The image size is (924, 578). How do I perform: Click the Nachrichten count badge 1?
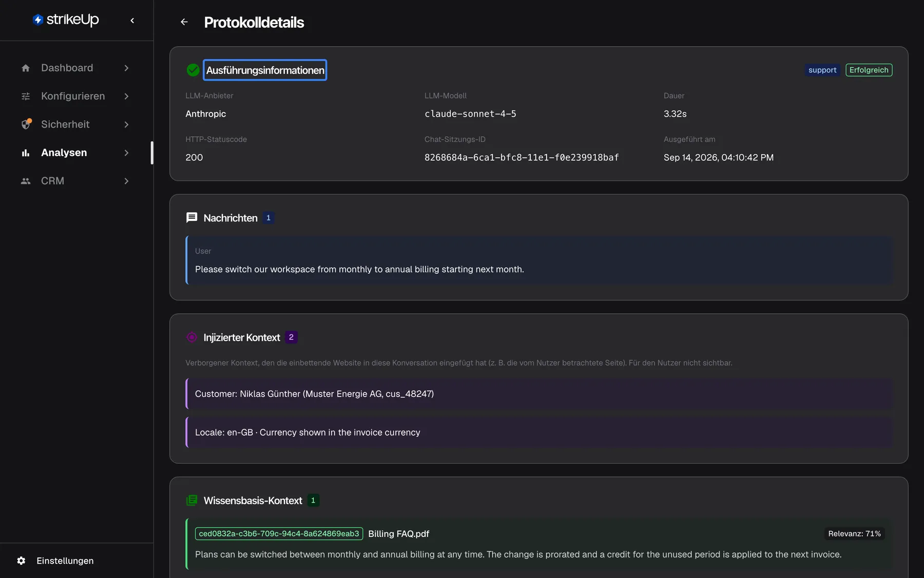click(x=268, y=218)
